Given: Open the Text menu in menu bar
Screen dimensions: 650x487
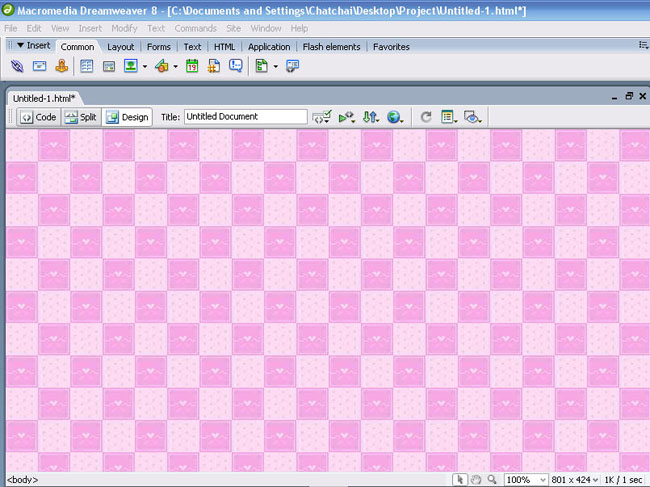Looking at the screenshot, I should pyautogui.click(x=156, y=28).
